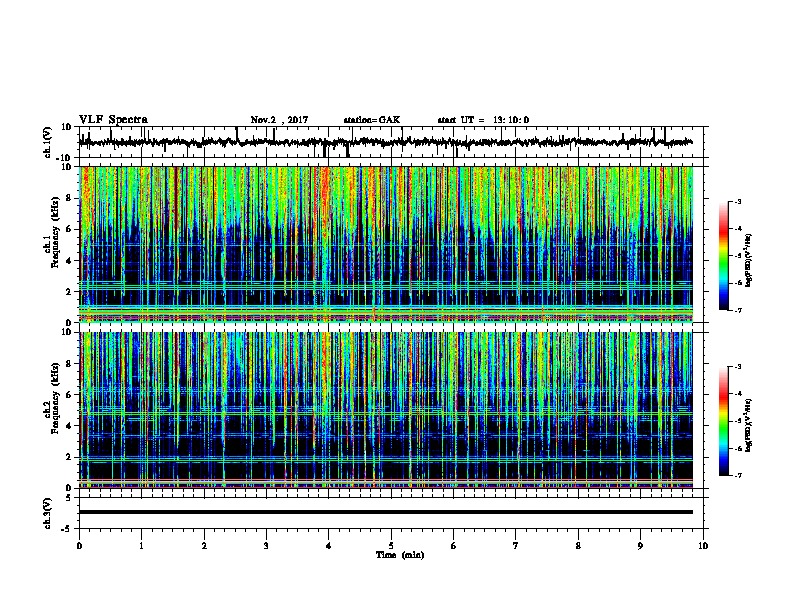Click the time axis tick label "0"
792x612 pixels.
[79, 546]
